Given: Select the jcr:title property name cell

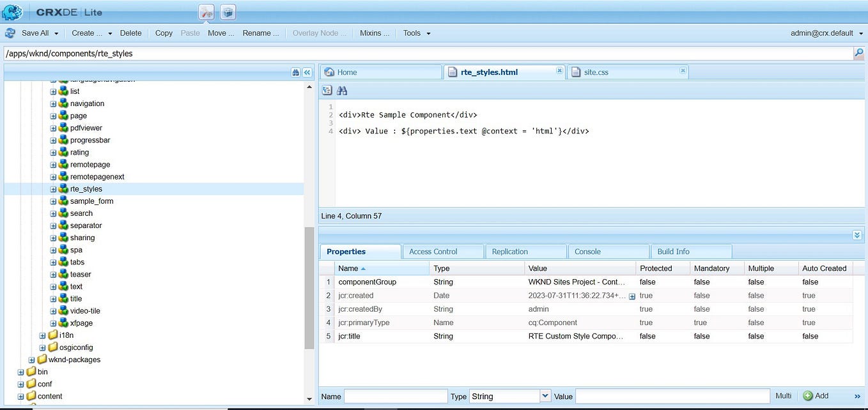Looking at the screenshot, I should pyautogui.click(x=382, y=336).
